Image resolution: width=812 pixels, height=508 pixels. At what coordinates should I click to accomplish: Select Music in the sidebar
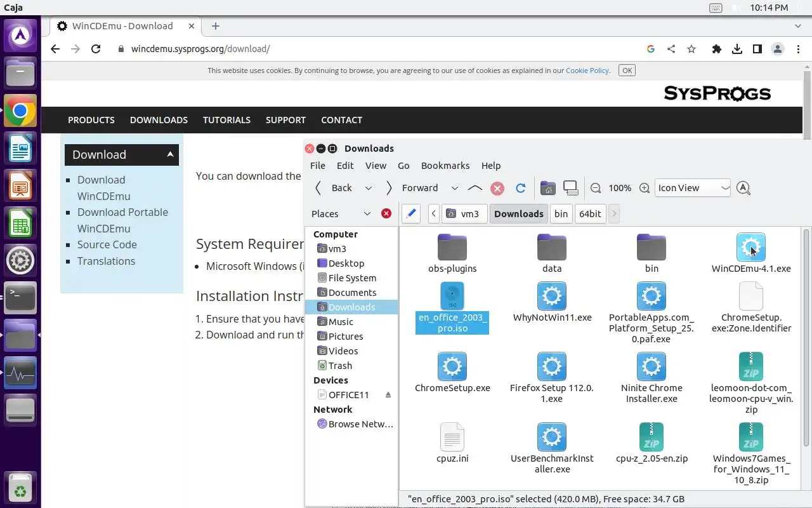tap(351, 321)
